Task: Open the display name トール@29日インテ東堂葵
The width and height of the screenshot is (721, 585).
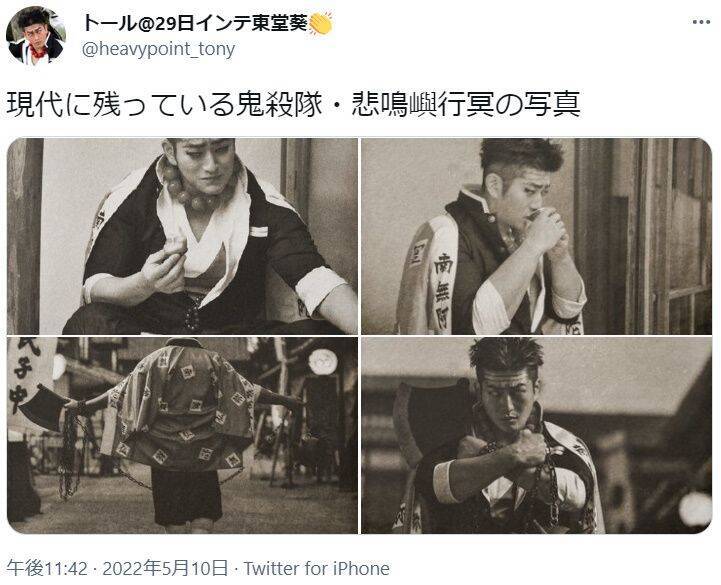Action: pos(195,23)
